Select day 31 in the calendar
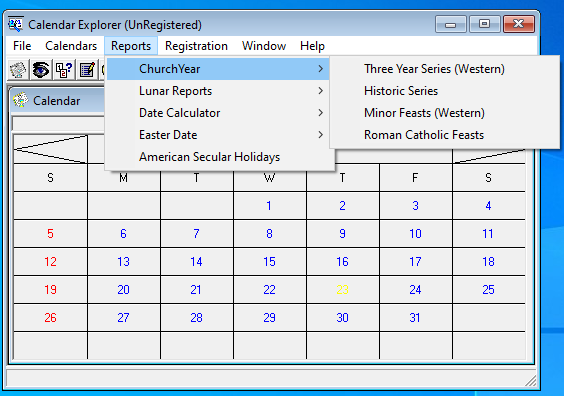564x396 pixels. coord(415,318)
